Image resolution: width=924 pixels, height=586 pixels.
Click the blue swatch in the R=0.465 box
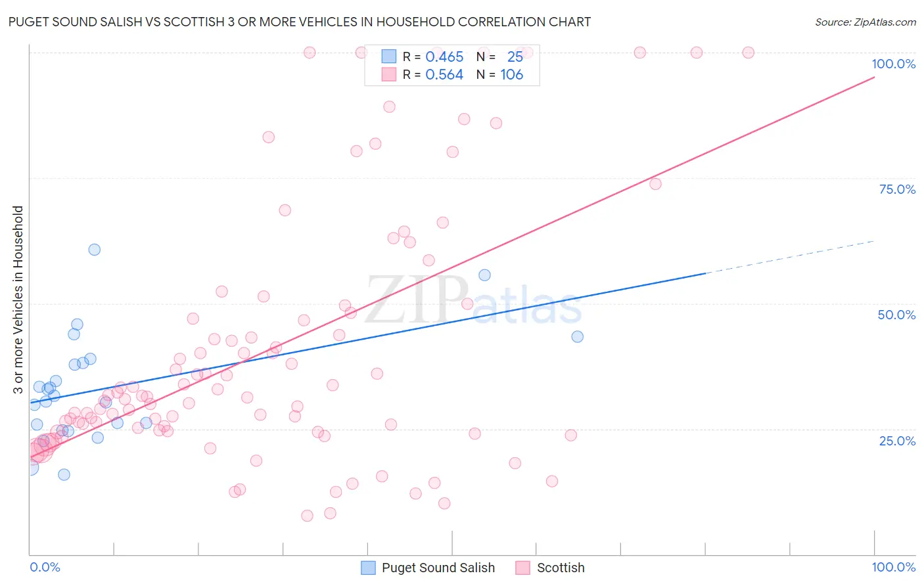389,56
